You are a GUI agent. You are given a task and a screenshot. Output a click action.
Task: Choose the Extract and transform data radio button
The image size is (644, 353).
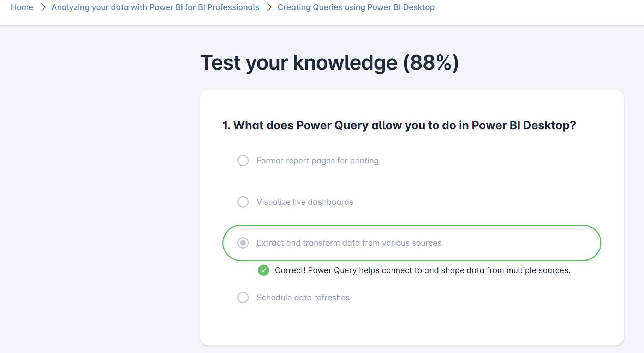(243, 243)
